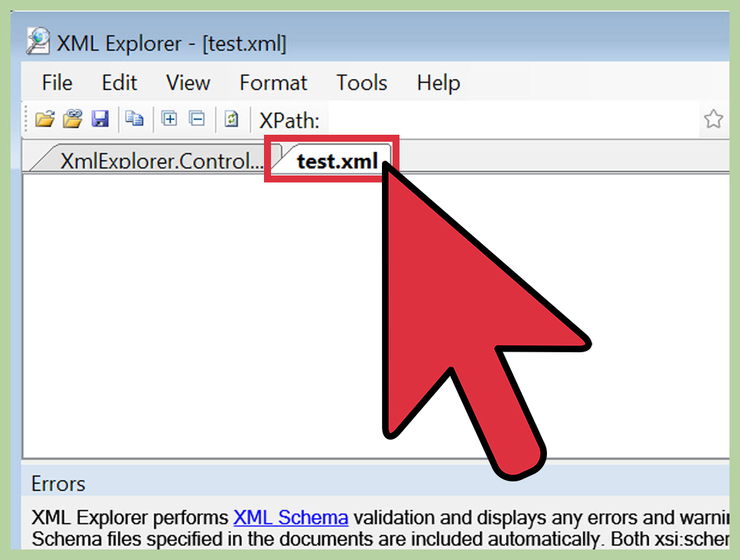The width and height of the screenshot is (740, 560).
Task: Open the Edit menu
Action: pos(119,83)
